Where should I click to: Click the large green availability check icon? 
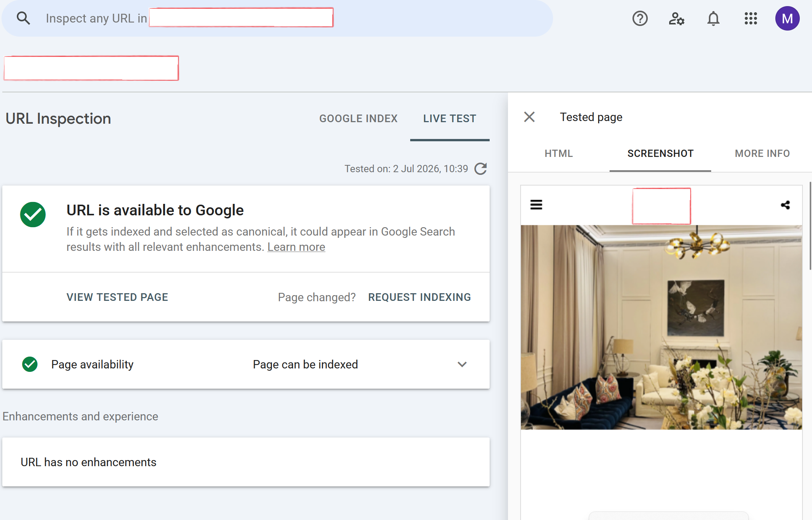33,215
